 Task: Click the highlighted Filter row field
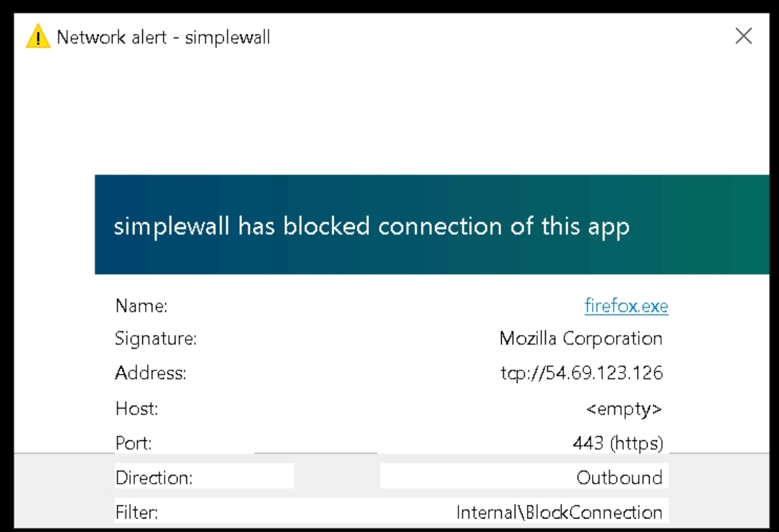click(390, 512)
